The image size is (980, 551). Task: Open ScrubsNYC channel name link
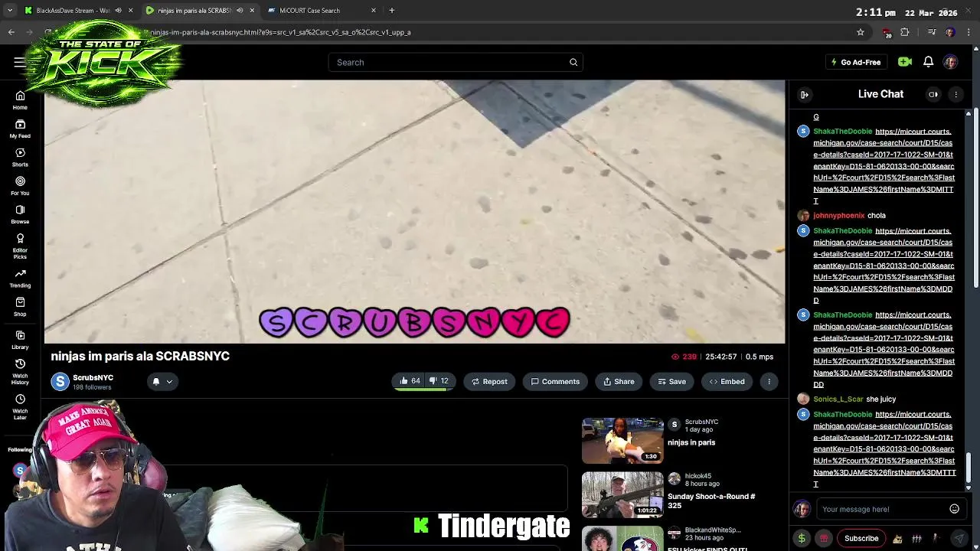coord(93,377)
